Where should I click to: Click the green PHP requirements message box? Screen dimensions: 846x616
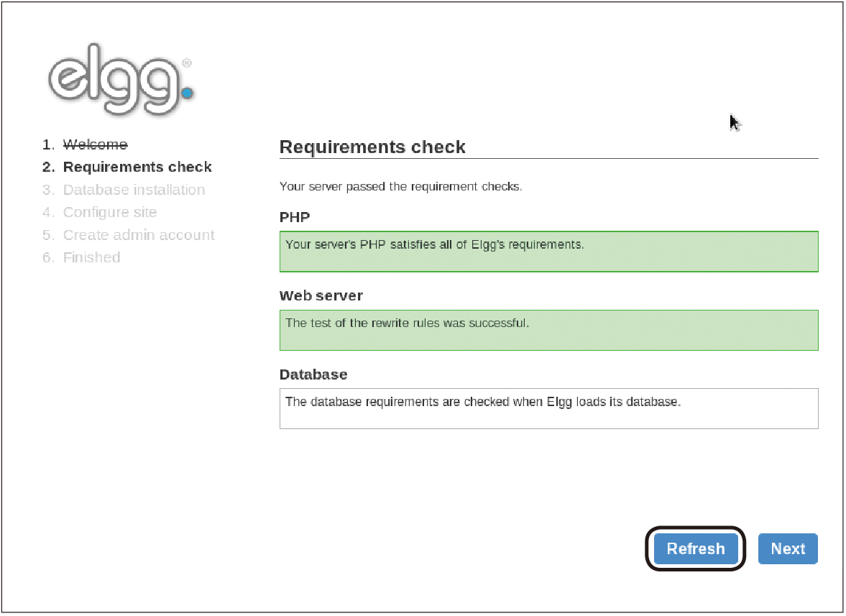[x=548, y=252]
